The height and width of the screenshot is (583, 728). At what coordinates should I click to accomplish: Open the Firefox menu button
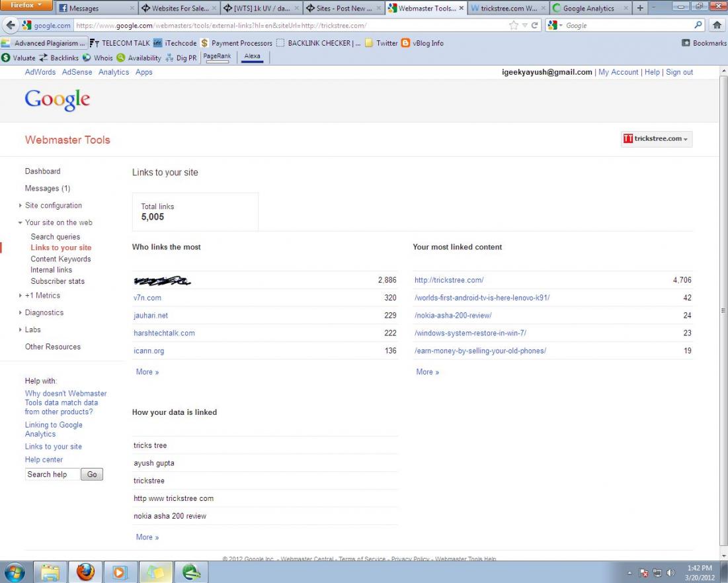(x=26, y=5)
